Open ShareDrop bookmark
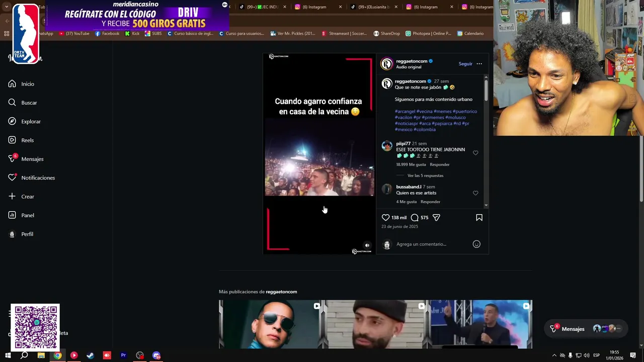Viewport: 644px width, 362px height. (386, 34)
